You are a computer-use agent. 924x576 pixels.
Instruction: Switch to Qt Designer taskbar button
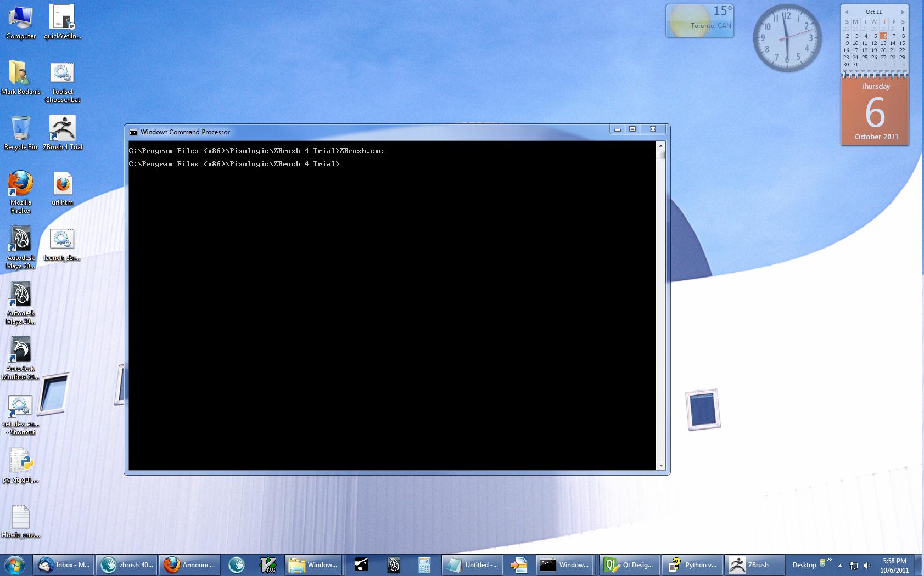pos(629,564)
